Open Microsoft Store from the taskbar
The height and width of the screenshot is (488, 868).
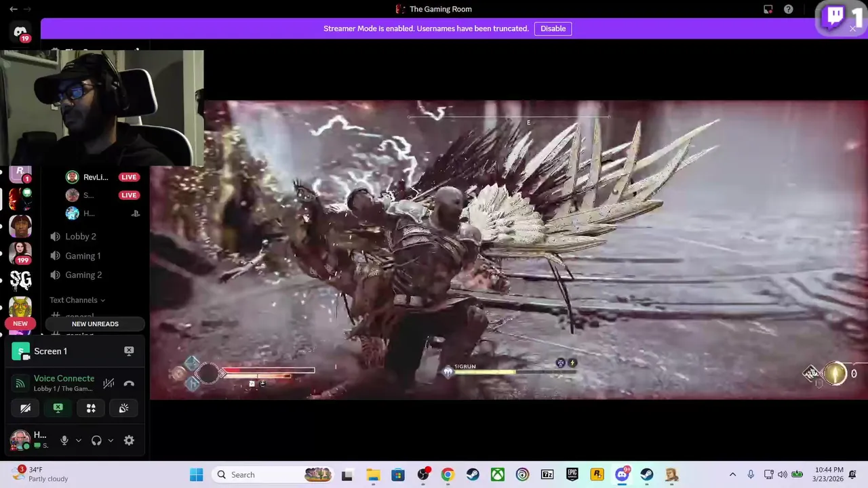click(398, 475)
